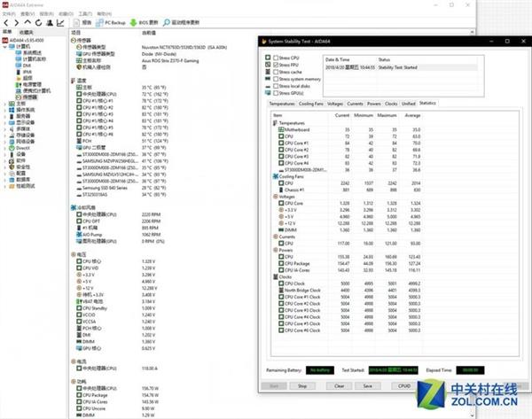Switch to the Cooling Fans tab

[x=311, y=104]
